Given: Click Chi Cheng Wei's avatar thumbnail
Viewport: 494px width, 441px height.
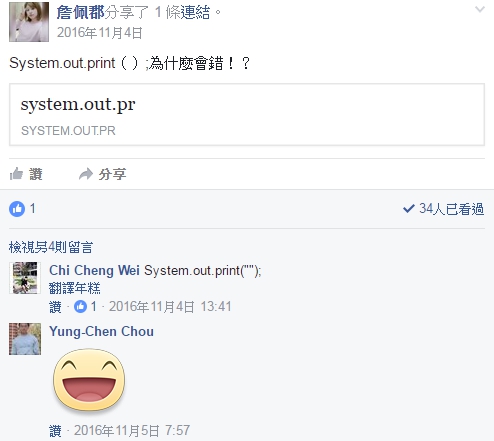Looking at the screenshot, I should click(x=25, y=278).
